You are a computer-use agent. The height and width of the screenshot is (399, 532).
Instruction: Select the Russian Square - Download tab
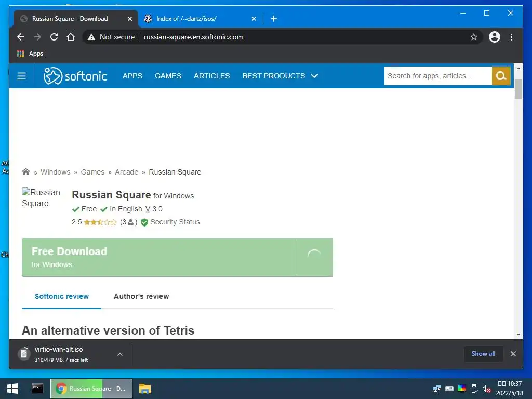pyautogui.click(x=76, y=19)
